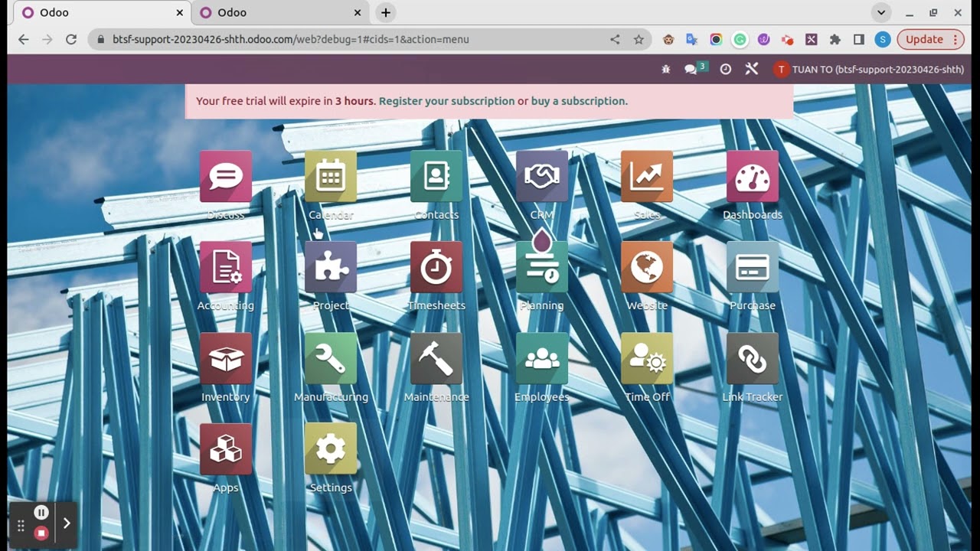Viewport: 980px width, 551px height.
Task: Show activities via the clock icon
Action: (726, 69)
